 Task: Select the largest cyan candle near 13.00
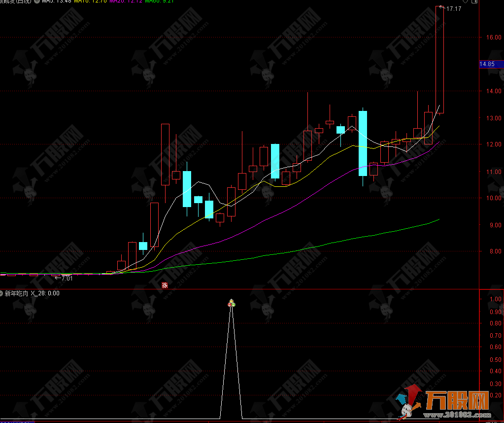pyautogui.click(x=363, y=143)
